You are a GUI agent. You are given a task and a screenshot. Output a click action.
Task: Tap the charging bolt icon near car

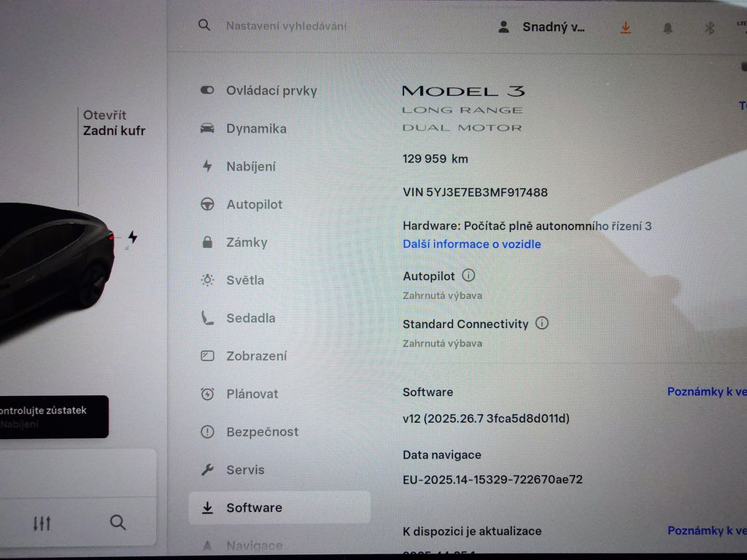coord(133,237)
